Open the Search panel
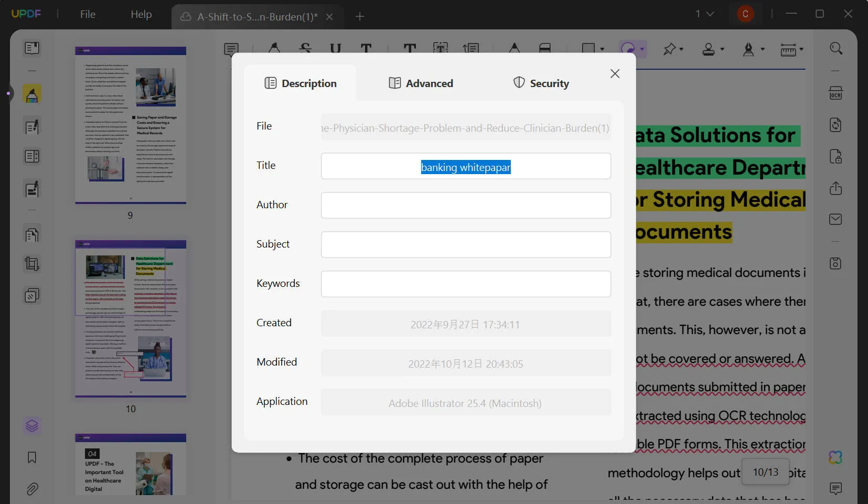 pyautogui.click(x=835, y=48)
